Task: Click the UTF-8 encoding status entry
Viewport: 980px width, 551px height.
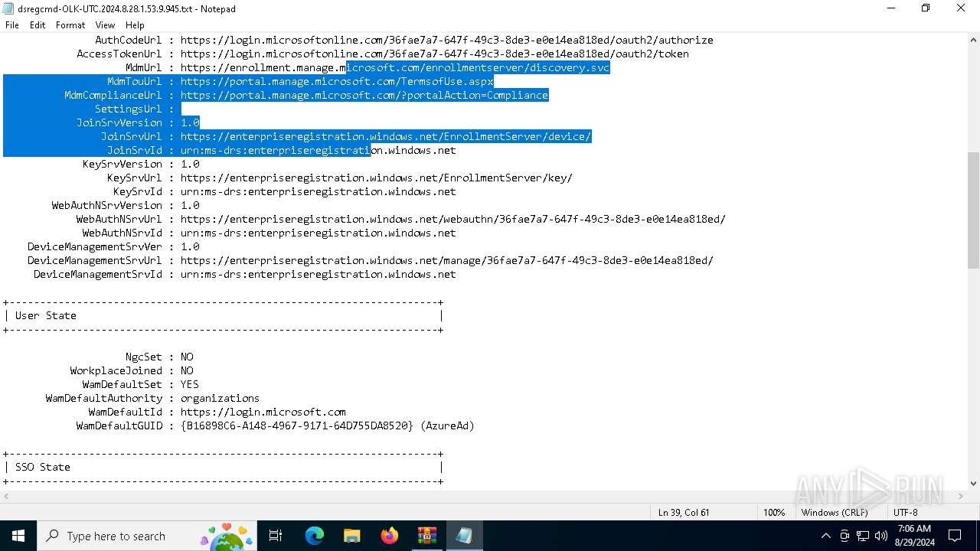Action: click(x=906, y=512)
